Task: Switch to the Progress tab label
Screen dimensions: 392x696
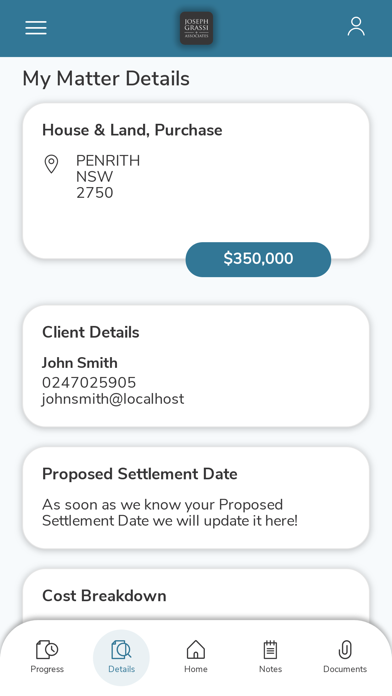Action: tap(47, 669)
